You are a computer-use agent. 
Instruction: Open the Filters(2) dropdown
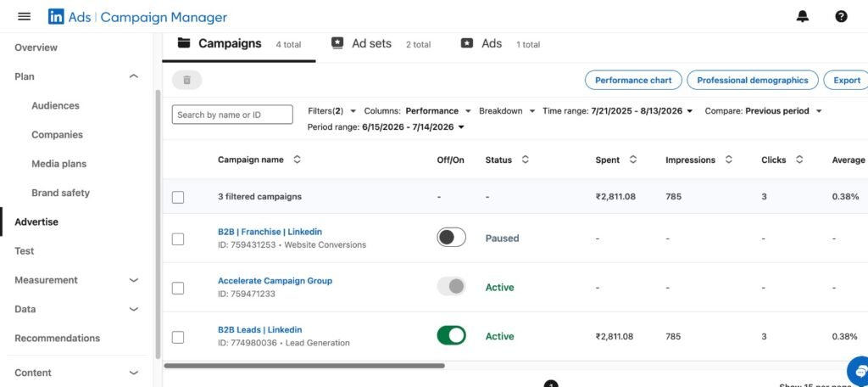click(332, 111)
